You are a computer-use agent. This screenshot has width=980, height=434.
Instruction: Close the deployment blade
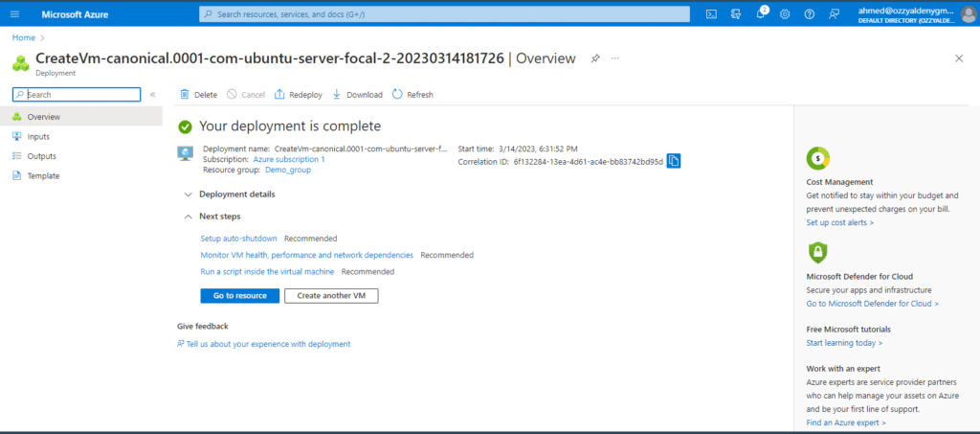(x=959, y=58)
